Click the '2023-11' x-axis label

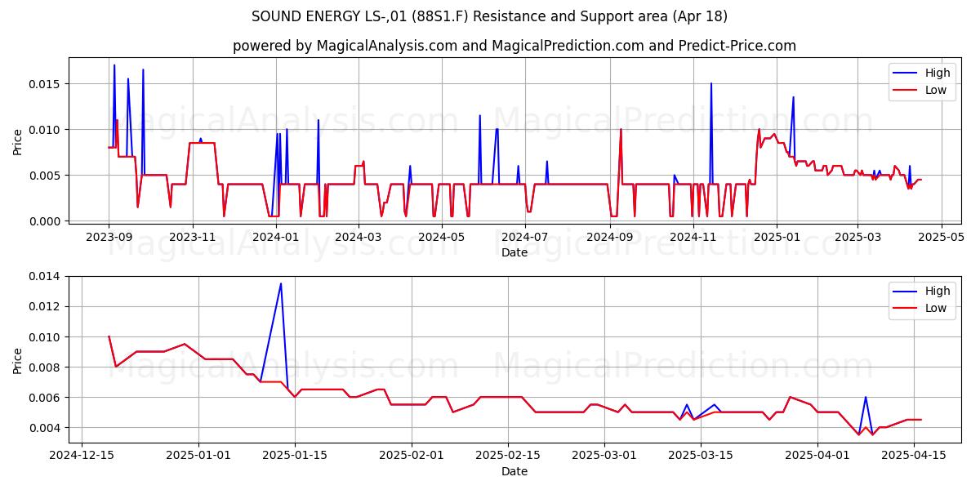[193, 238]
